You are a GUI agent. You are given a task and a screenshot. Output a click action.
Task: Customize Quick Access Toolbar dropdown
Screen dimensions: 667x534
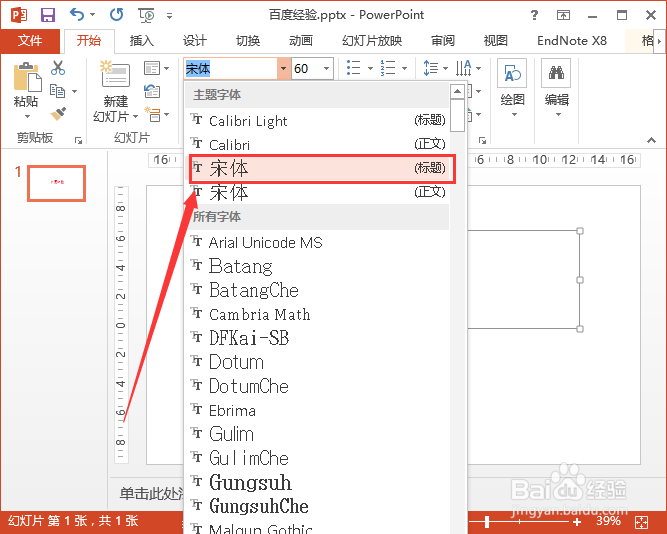(169, 16)
